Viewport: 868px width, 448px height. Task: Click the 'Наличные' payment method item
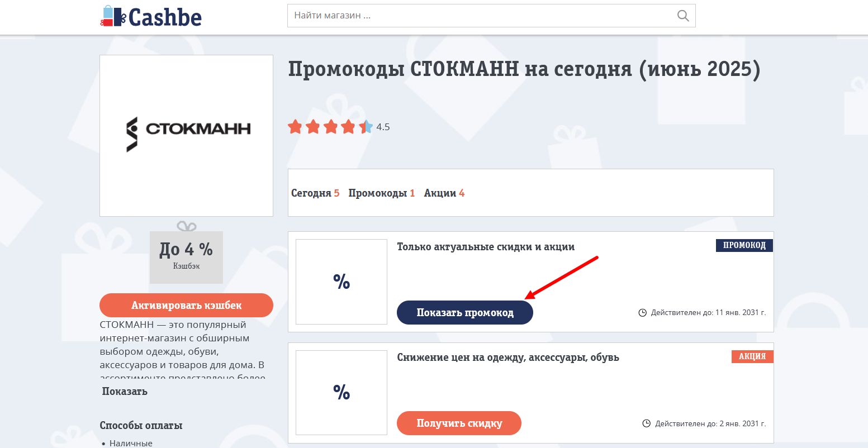click(131, 443)
